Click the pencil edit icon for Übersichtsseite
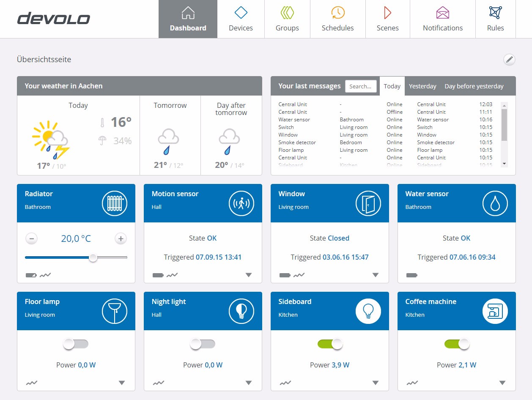This screenshot has width=532, height=400. 509,60
